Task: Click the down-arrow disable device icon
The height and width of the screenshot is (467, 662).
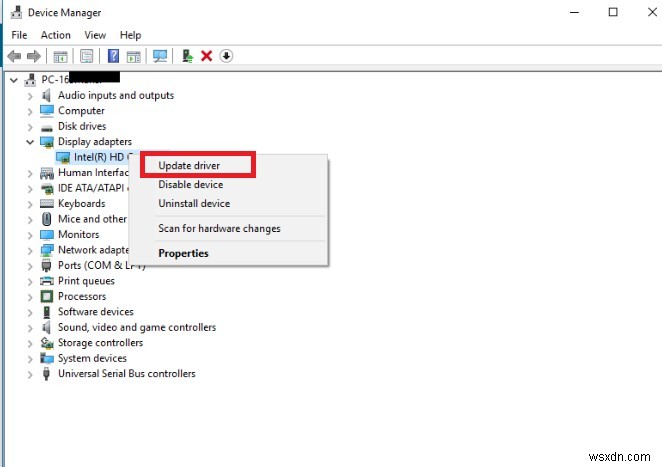Action: tap(226, 56)
